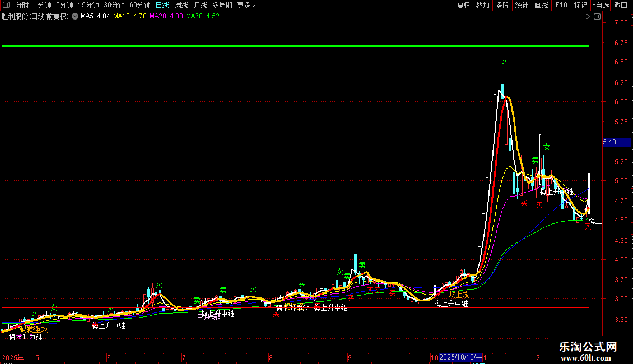Click the 返回 back button

pos(621,5)
